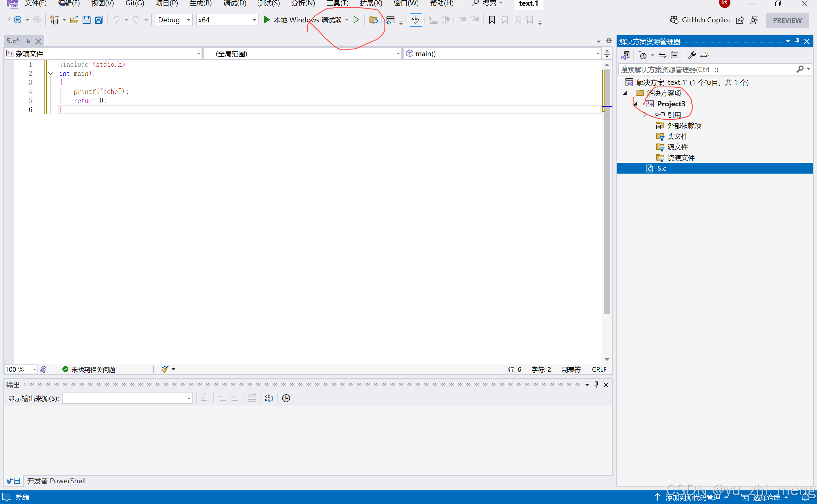
Task: Click the Save All toolbar icon
Action: (99, 20)
